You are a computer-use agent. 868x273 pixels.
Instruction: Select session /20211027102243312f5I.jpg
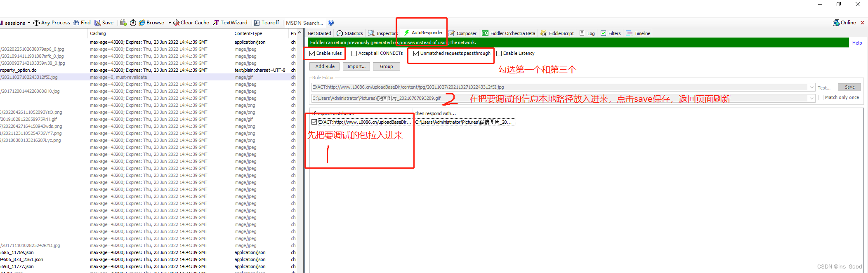29,77
